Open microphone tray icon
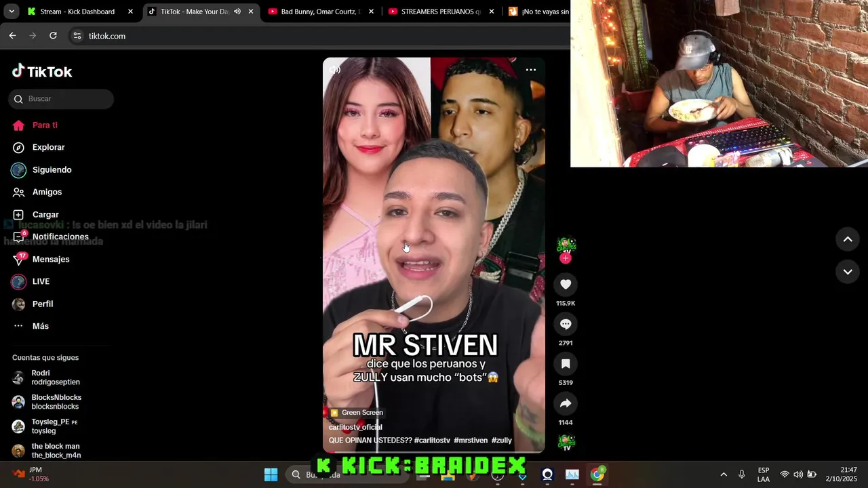868x488 pixels. (x=742, y=474)
